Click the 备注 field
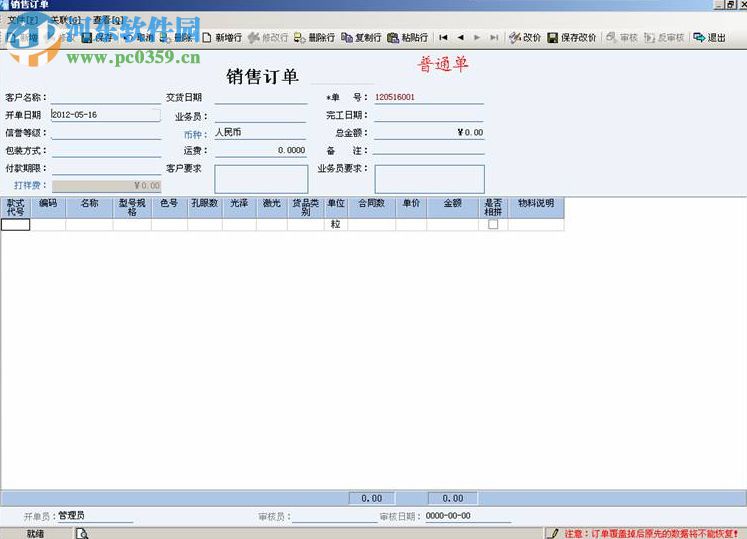 [x=429, y=151]
